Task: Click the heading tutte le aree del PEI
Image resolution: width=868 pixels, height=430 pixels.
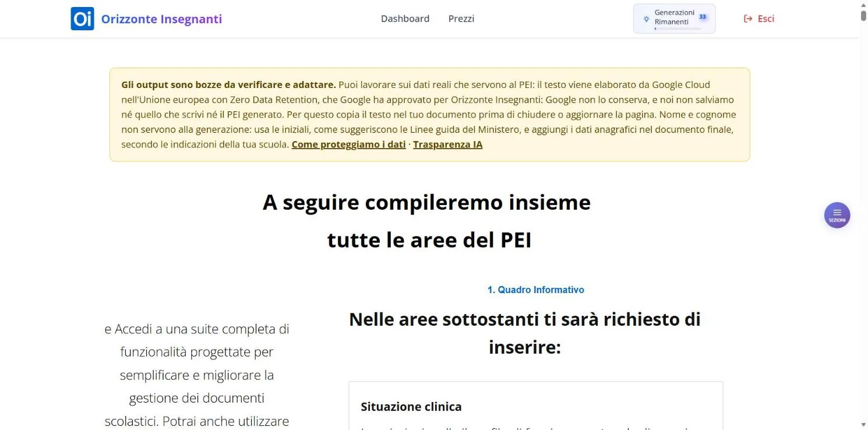Action: click(x=429, y=239)
